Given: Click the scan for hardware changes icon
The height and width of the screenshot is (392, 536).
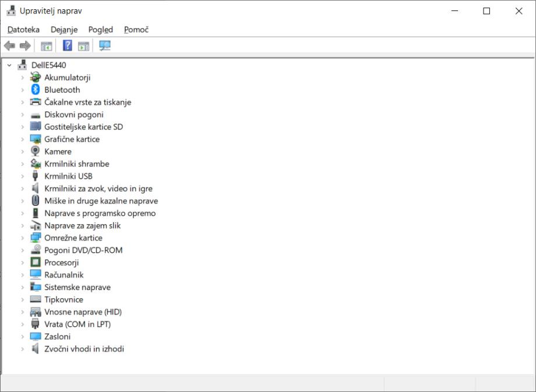Looking at the screenshot, I should pos(105,45).
